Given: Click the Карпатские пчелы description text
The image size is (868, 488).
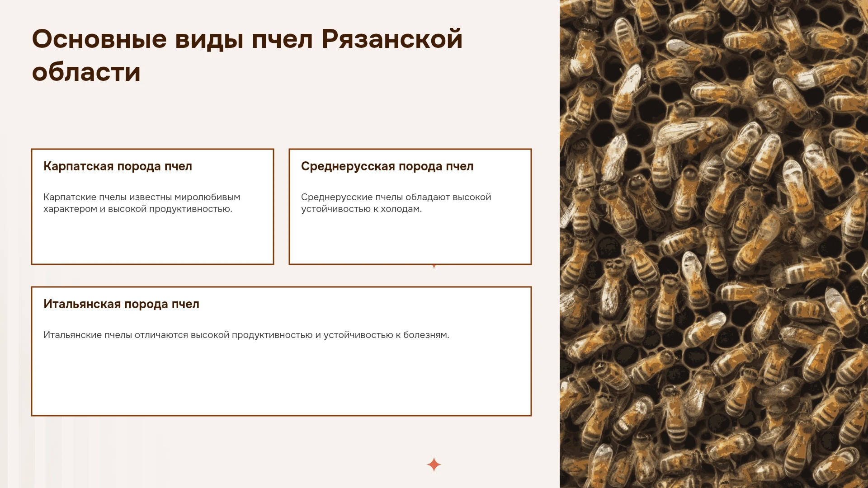Looking at the screenshot, I should [x=142, y=203].
